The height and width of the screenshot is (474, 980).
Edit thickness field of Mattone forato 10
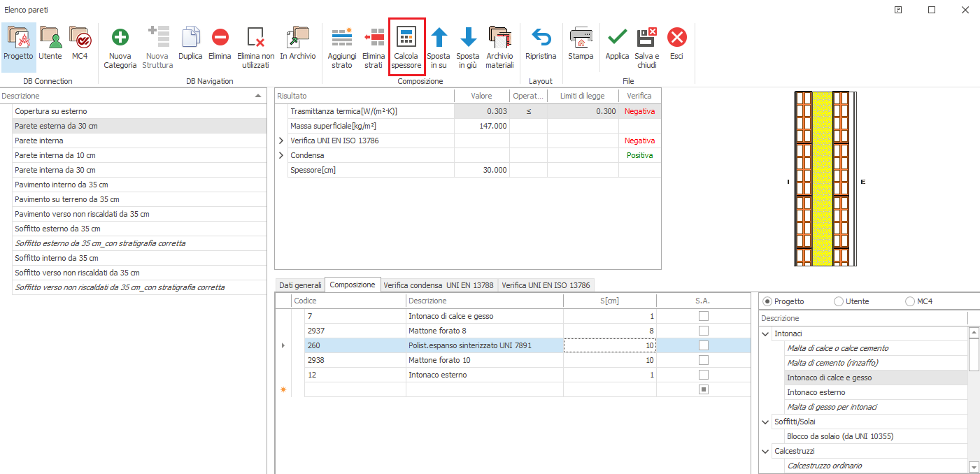click(x=609, y=360)
